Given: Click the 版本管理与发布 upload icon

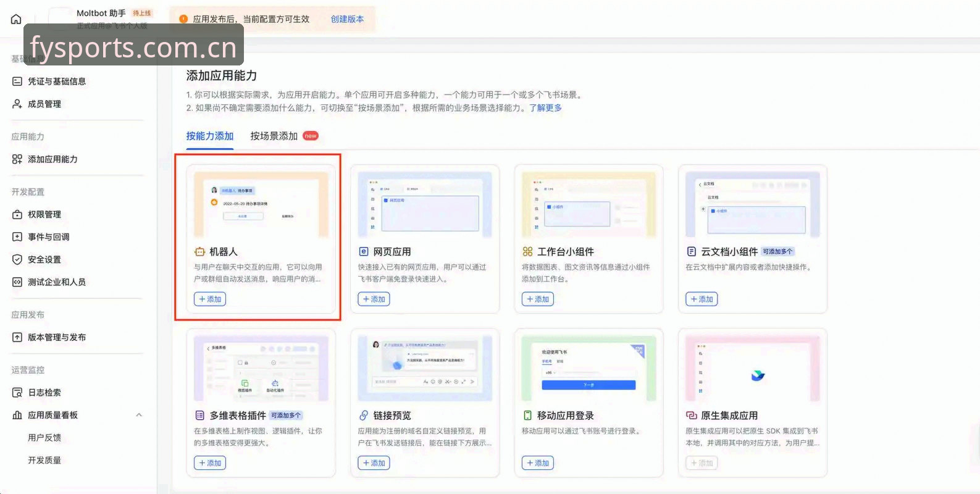Looking at the screenshot, I should click(17, 337).
